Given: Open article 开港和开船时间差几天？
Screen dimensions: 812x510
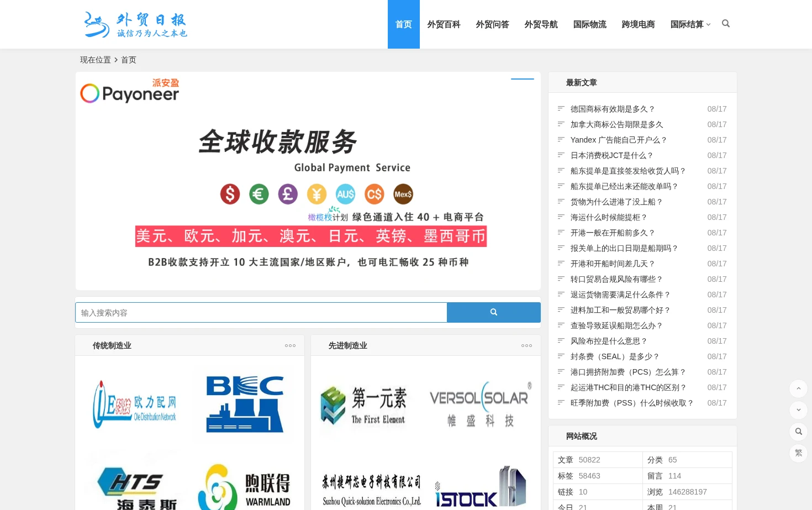Looking at the screenshot, I should 613,264.
